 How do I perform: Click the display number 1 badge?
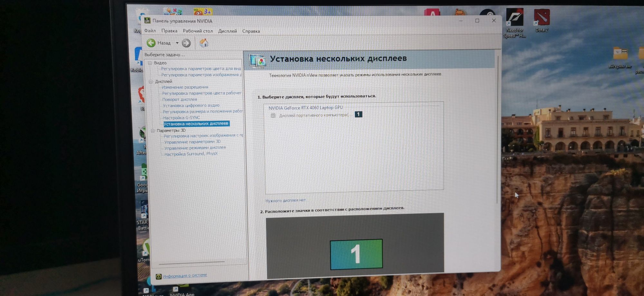click(x=358, y=114)
